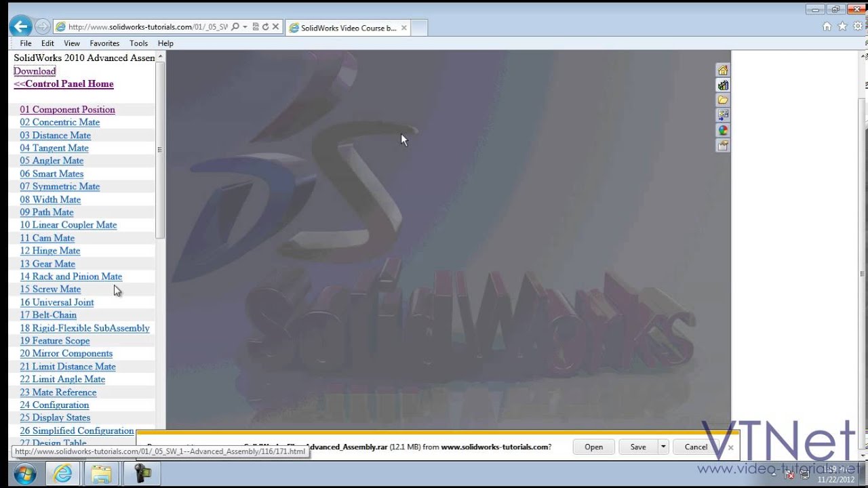
Task: Click Save in the download bar
Action: coord(638,447)
